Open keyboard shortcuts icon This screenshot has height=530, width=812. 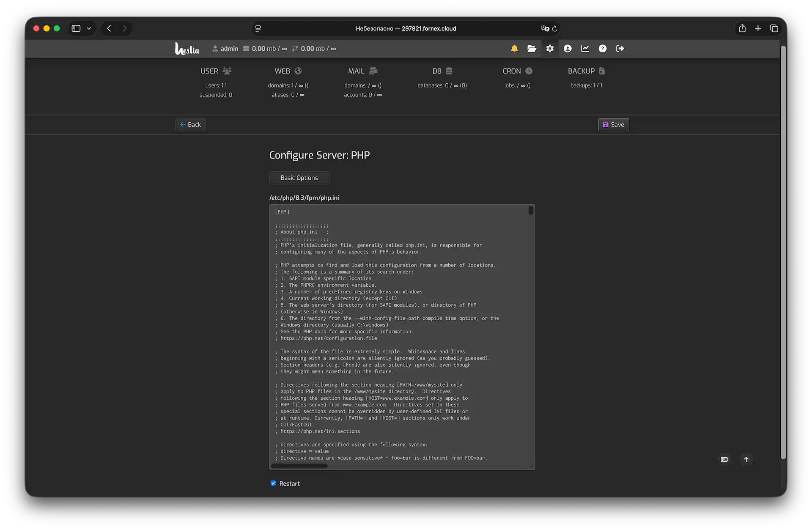click(x=724, y=459)
